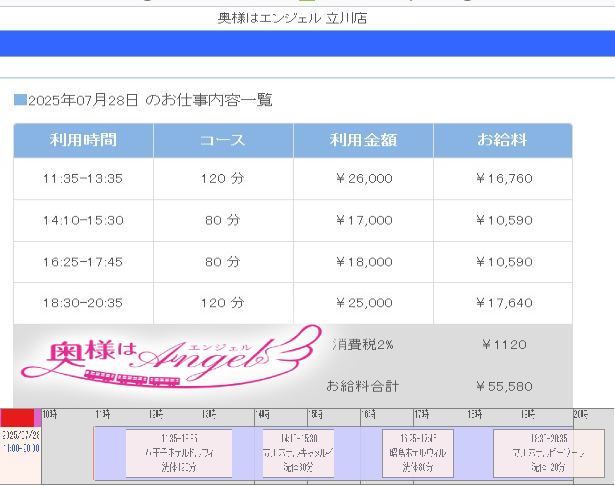Click the blue banner bar under the title

coord(308,44)
